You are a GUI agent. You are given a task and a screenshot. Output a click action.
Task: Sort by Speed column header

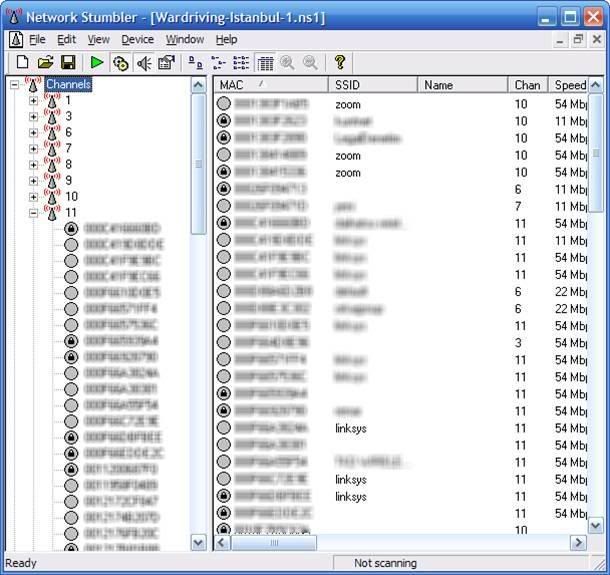[x=569, y=85]
